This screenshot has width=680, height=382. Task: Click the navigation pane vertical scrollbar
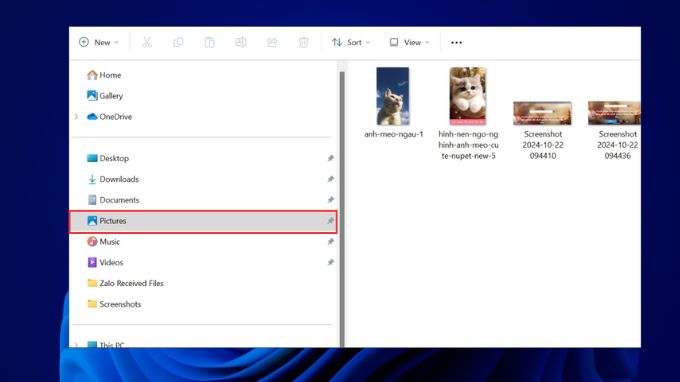(342, 208)
